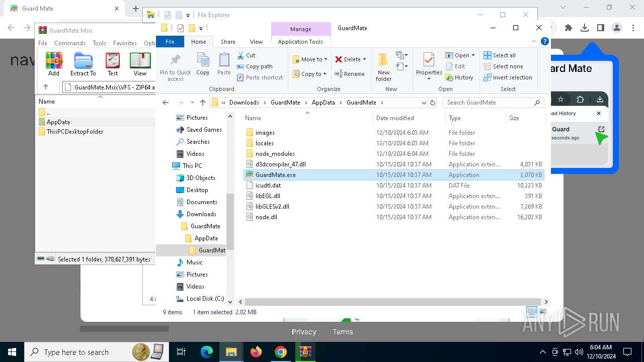Click the file list horizontal scrollbar
The height and width of the screenshot is (362, 644).
pyautogui.click(x=393, y=302)
